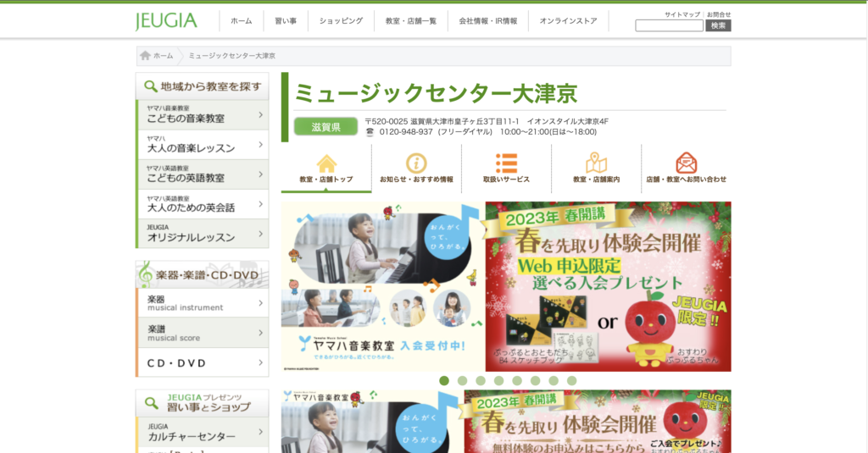Select the second carousel dot
The width and height of the screenshot is (868, 453).
(x=462, y=380)
